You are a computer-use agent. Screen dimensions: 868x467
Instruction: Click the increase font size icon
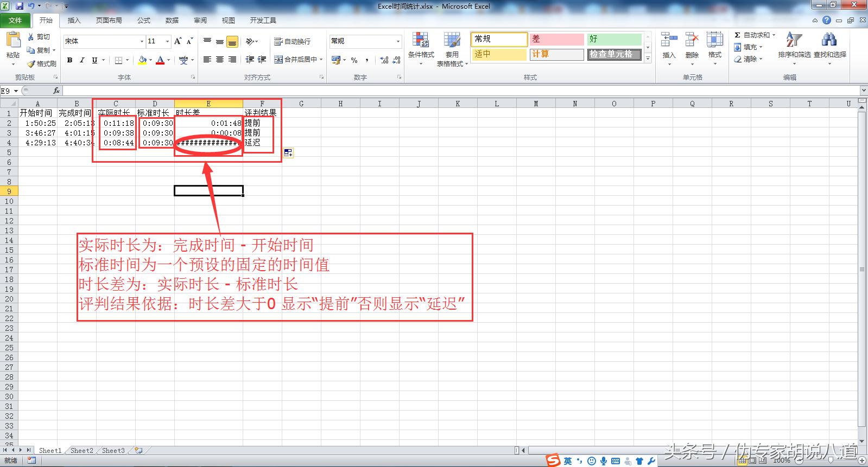pos(178,41)
